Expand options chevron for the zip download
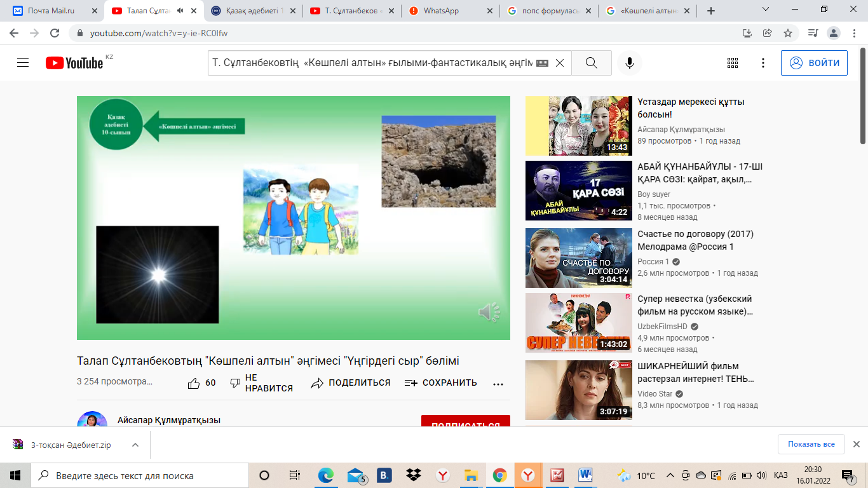 click(135, 445)
